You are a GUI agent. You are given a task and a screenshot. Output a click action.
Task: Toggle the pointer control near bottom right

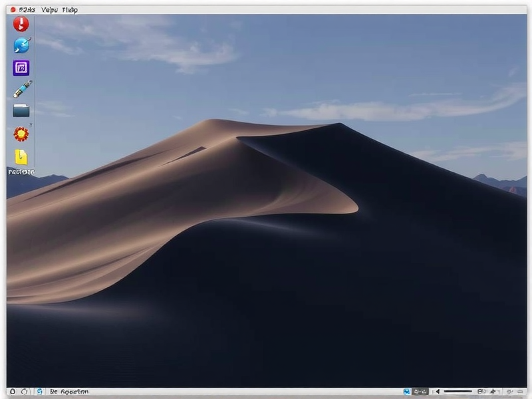(x=493, y=391)
